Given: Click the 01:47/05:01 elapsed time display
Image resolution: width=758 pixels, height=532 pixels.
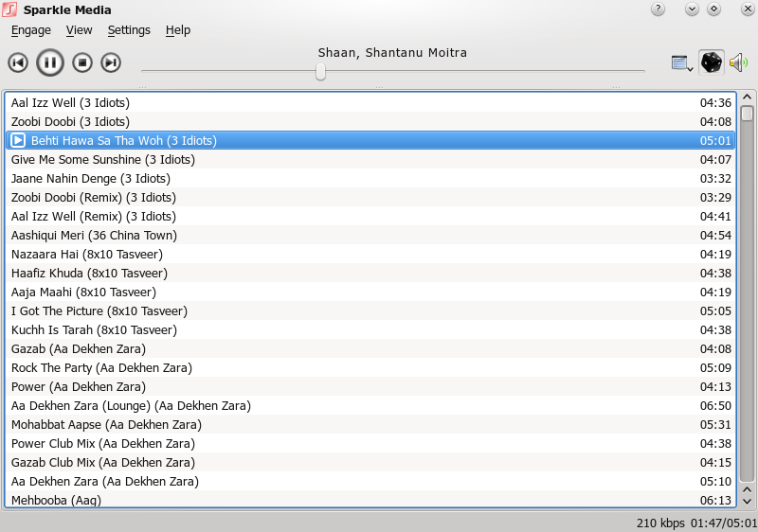Looking at the screenshot, I should (x=724, y=523).
